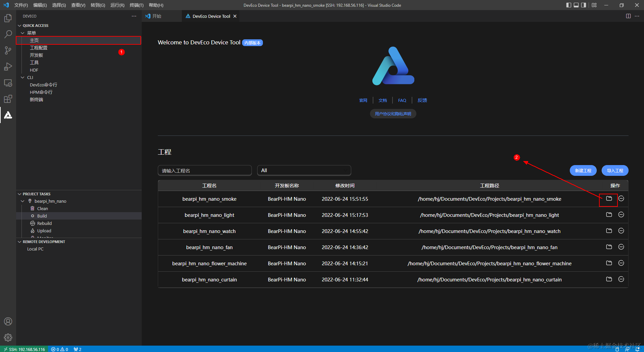Click the 导入工程 button
644x352 pixels.
tap(615, 170)
